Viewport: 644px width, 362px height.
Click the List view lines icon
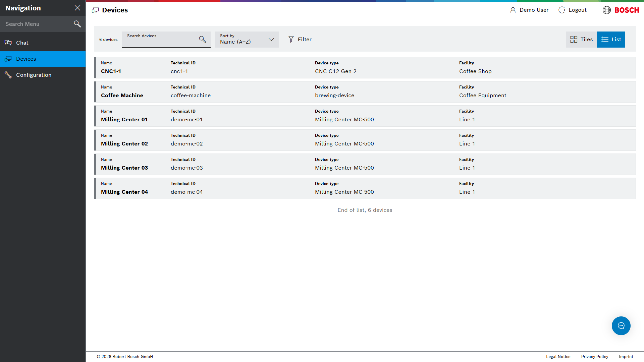click(x=605, y=40)
